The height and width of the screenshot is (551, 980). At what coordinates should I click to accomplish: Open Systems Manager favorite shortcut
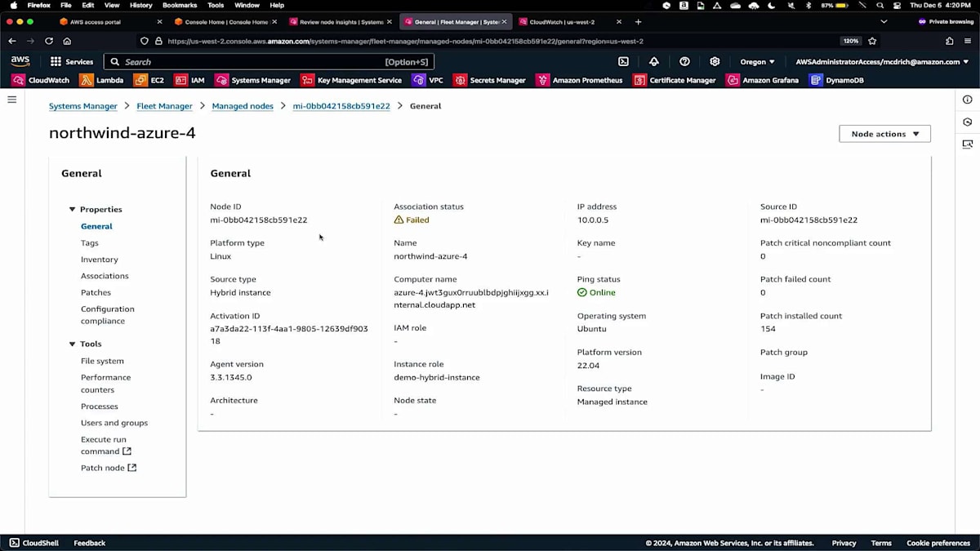pyautogui.click(x=253, y=80)
